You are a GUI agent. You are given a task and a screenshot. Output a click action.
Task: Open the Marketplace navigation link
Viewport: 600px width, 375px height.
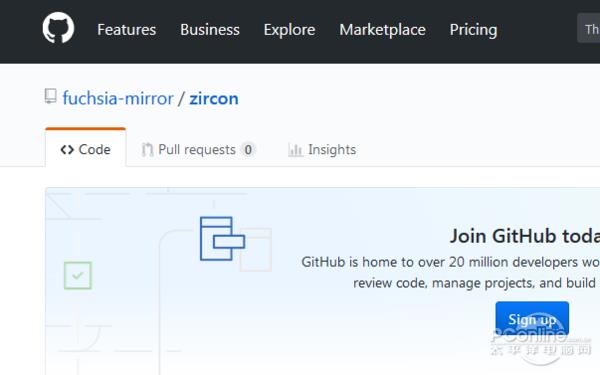pyautogui.click(x=382, y=30)
